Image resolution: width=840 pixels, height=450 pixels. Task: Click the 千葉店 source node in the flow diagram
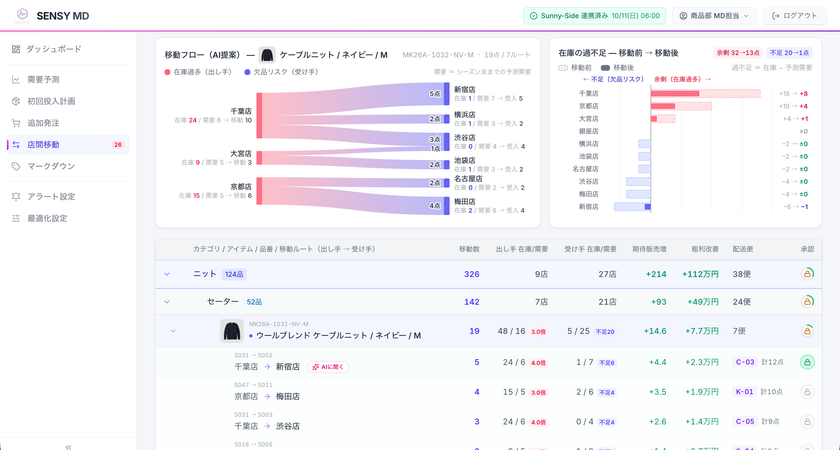tap(259, 115)
